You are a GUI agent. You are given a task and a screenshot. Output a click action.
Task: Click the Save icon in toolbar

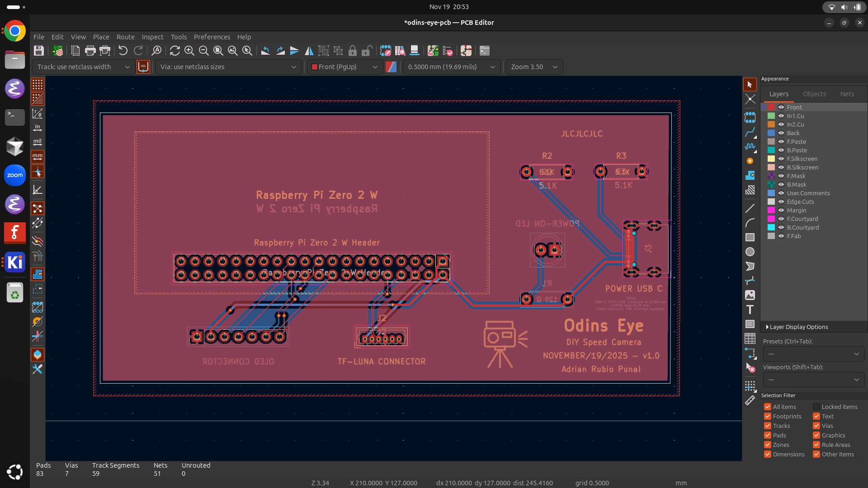pos(39,51)
